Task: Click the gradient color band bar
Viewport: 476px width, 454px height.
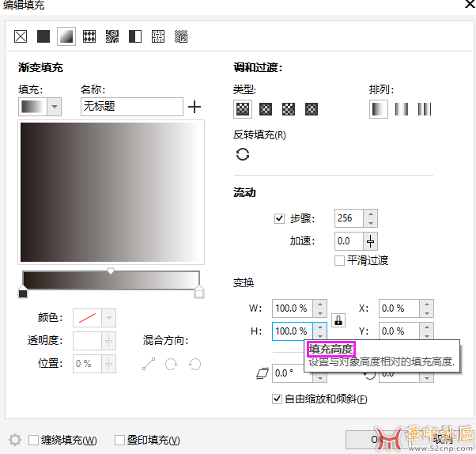Action: point(111,280)
